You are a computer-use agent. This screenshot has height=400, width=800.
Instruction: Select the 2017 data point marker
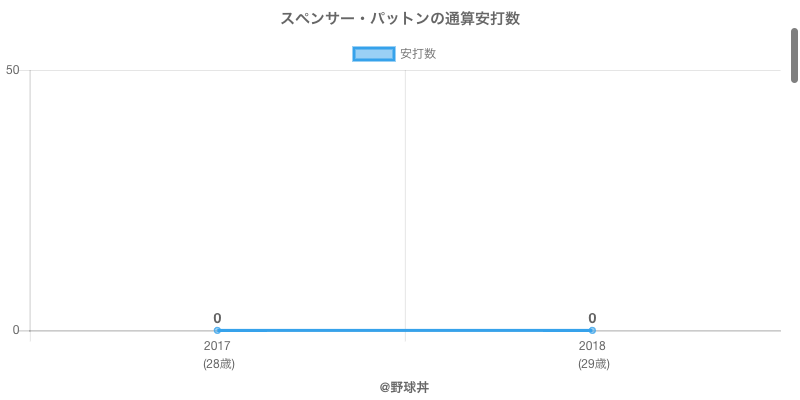click(217, 331)
